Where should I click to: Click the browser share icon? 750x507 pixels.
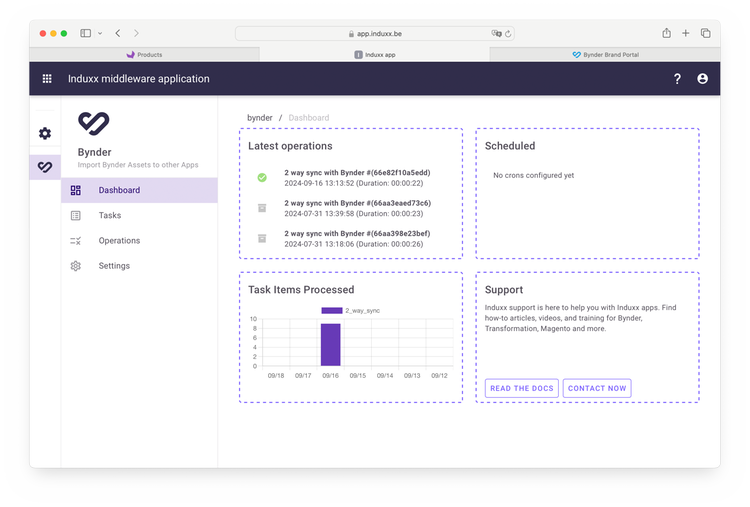click(x=666, y=33)
